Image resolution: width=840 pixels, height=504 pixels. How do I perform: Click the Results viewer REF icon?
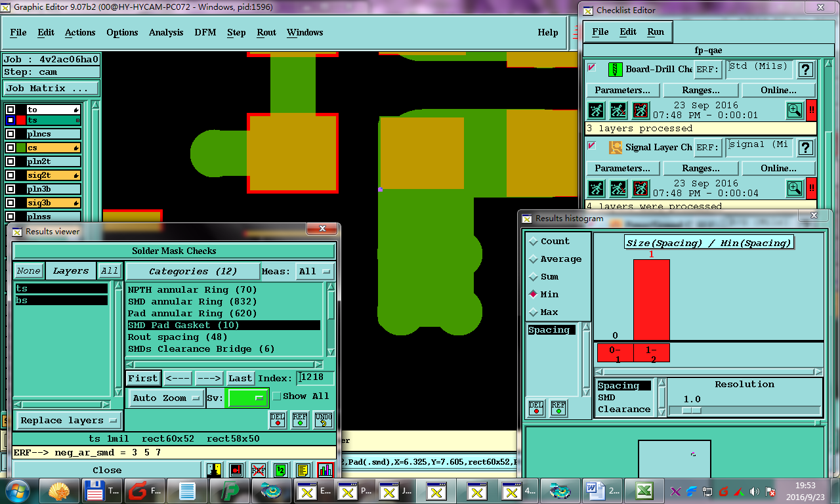point(300,419)
